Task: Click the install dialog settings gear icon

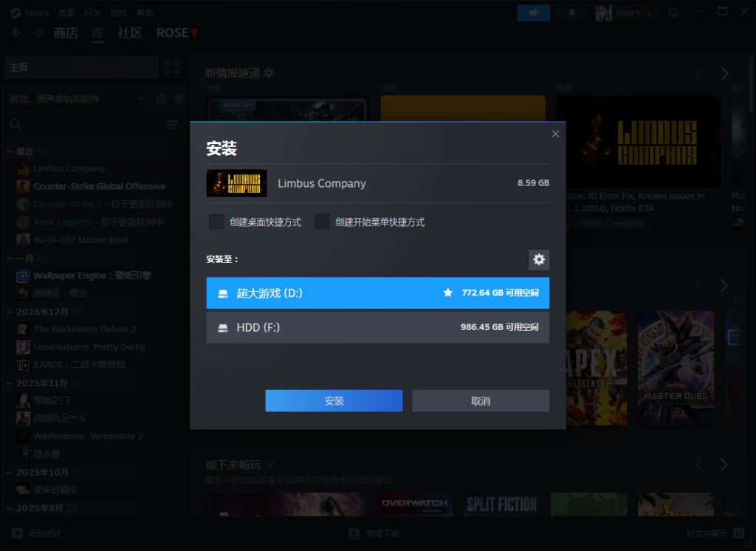Action: (539, 259)
